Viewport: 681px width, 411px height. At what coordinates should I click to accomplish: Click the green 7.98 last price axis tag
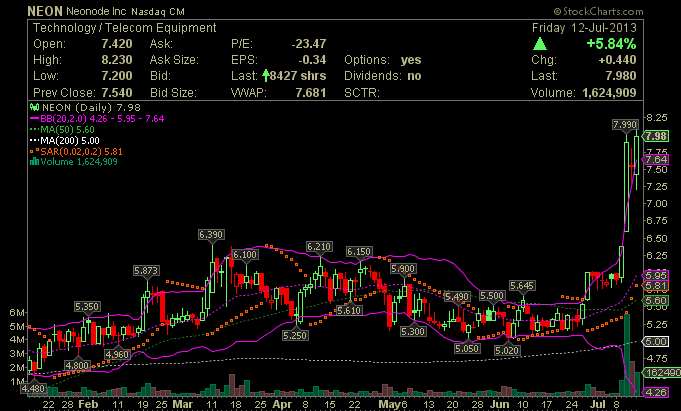[x=655, y=136]
